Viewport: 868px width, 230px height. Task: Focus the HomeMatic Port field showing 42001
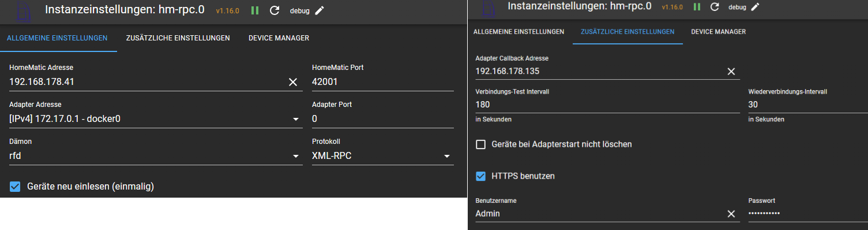coord(382,82)
